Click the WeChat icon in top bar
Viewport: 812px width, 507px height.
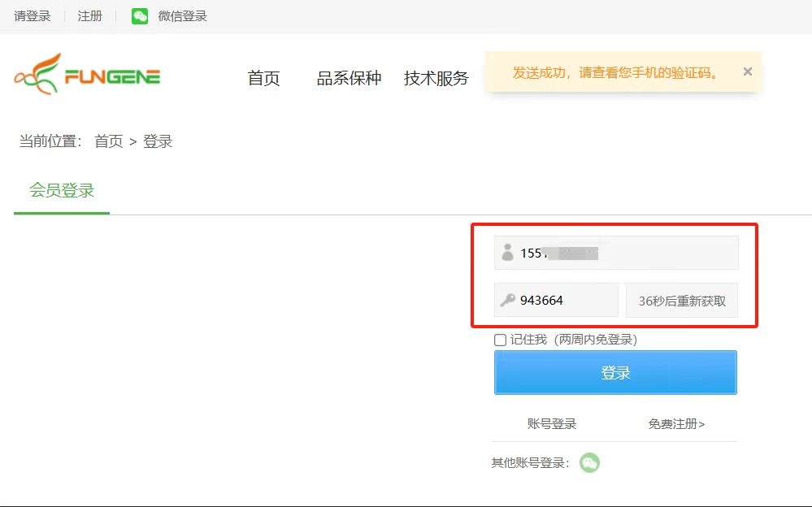[x=140, y=16]
